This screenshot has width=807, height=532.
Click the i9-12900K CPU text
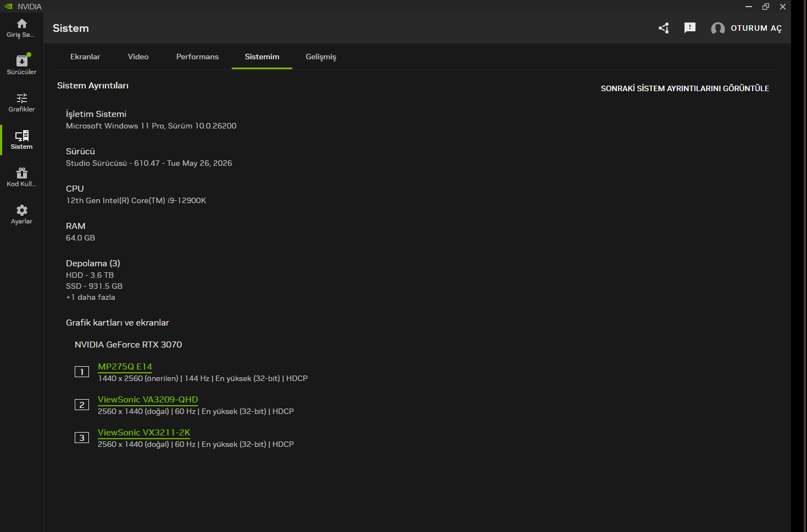(x=136, y=200)
